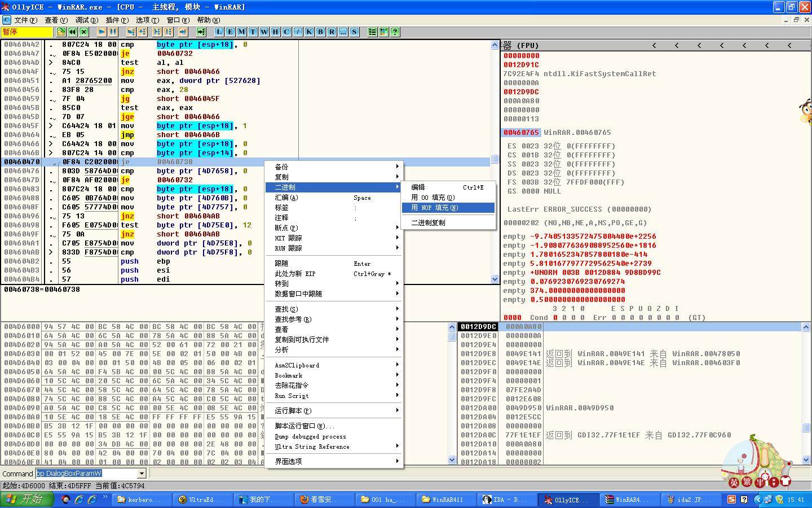Viewport: 812px width, 508px height.
Task: Open the Command bar dropdown arrow
Action: tap(142, 474)
